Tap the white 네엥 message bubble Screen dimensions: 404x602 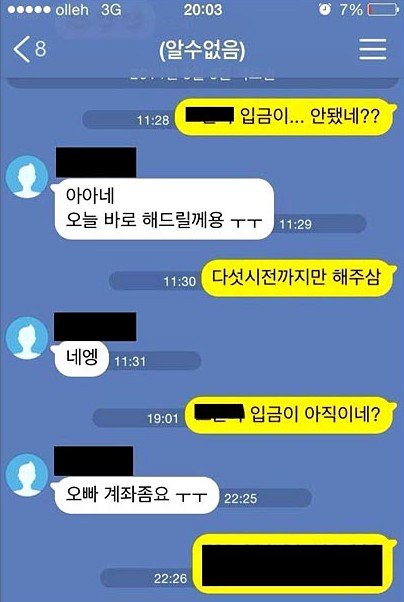(x=81, y=358)
